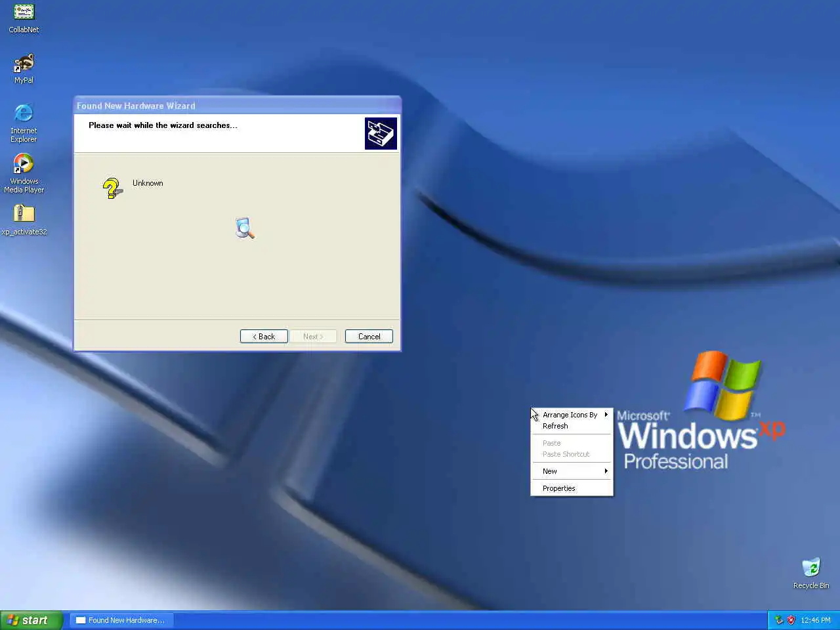Screen dimensions: 840x630
Task: Open the Start menu
Action: (x=31, y=620)
